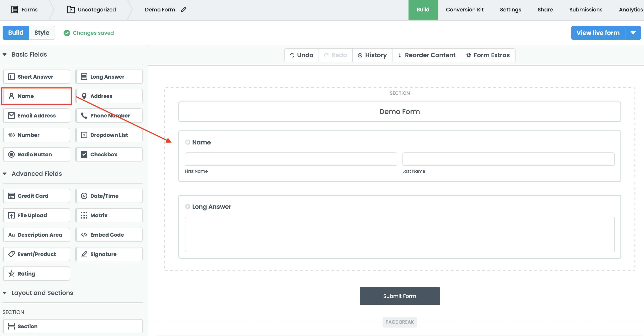
Task: Toggle required asterisk on Name field
Action: [x=187, y=142]
